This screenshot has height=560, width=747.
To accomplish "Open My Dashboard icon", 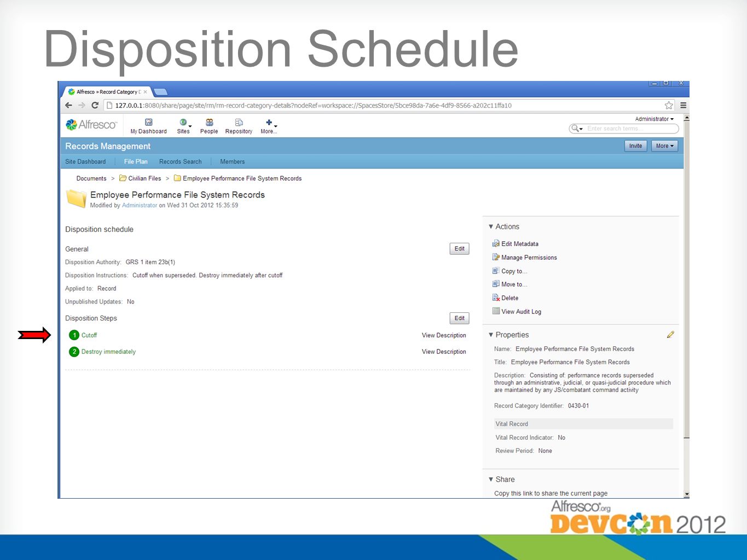I will (x=148, y=122).
